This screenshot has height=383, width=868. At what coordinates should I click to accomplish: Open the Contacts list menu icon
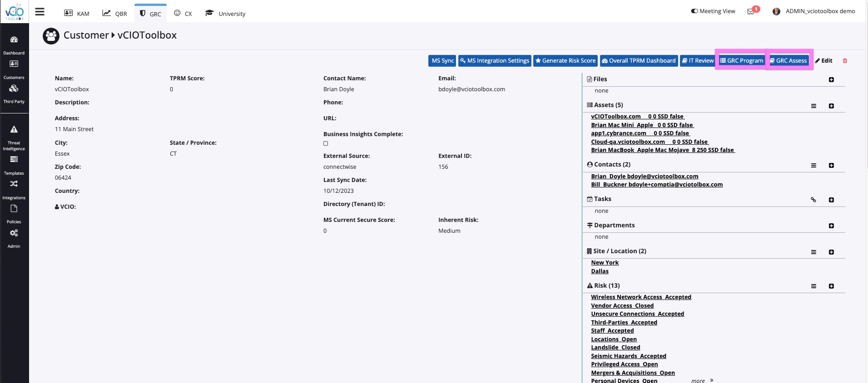pos(813,166)
